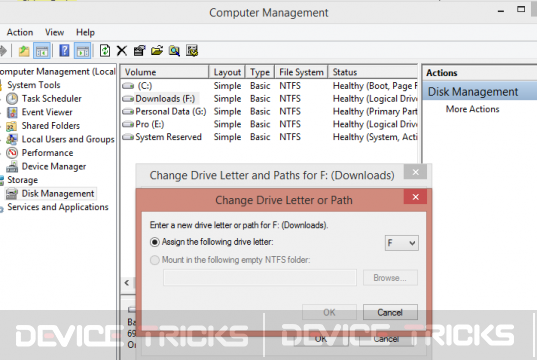Open the Action menu
Viewport: 537px width, 360px height.
(20, 32)
